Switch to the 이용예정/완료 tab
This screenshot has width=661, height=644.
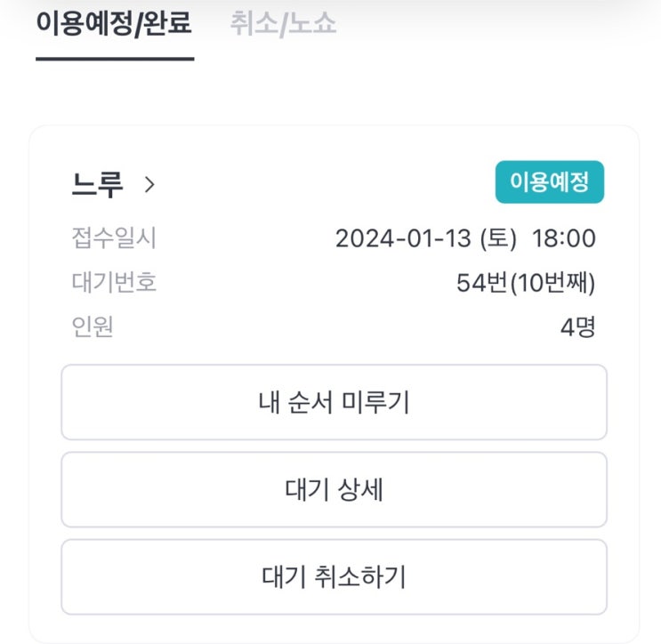[x=114, y=24]
